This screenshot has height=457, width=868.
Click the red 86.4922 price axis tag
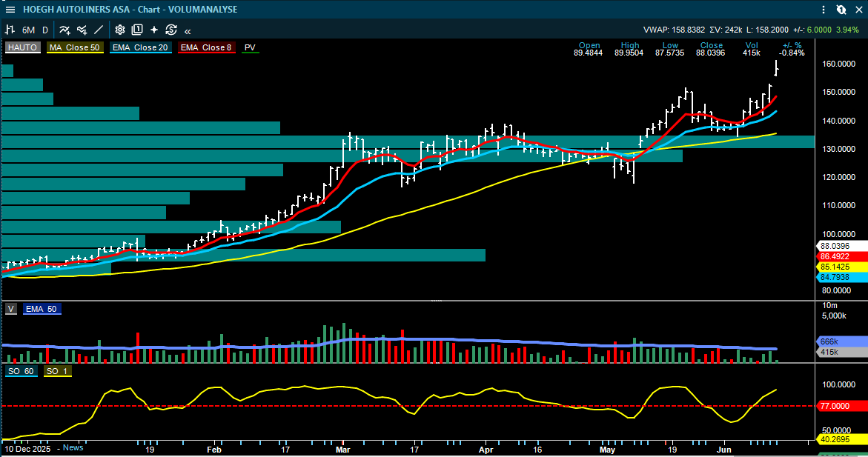click(841, 257)
